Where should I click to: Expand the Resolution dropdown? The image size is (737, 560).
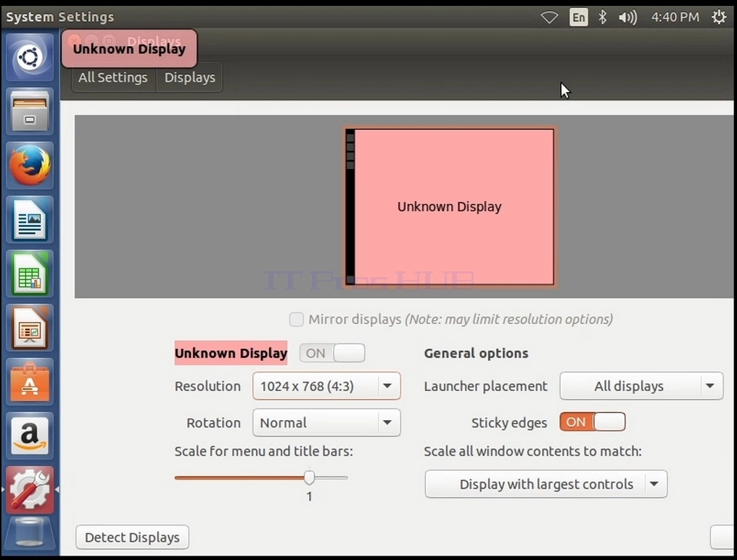point(326,386)
